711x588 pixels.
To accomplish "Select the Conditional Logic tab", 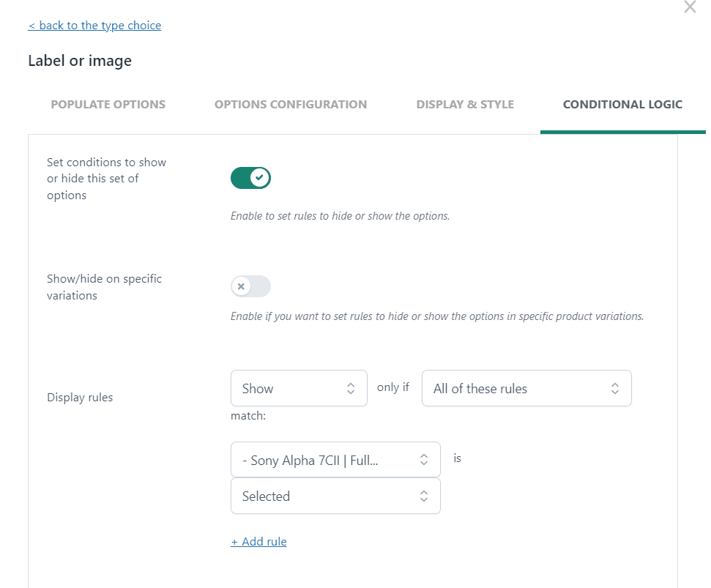I will point(622,104).
